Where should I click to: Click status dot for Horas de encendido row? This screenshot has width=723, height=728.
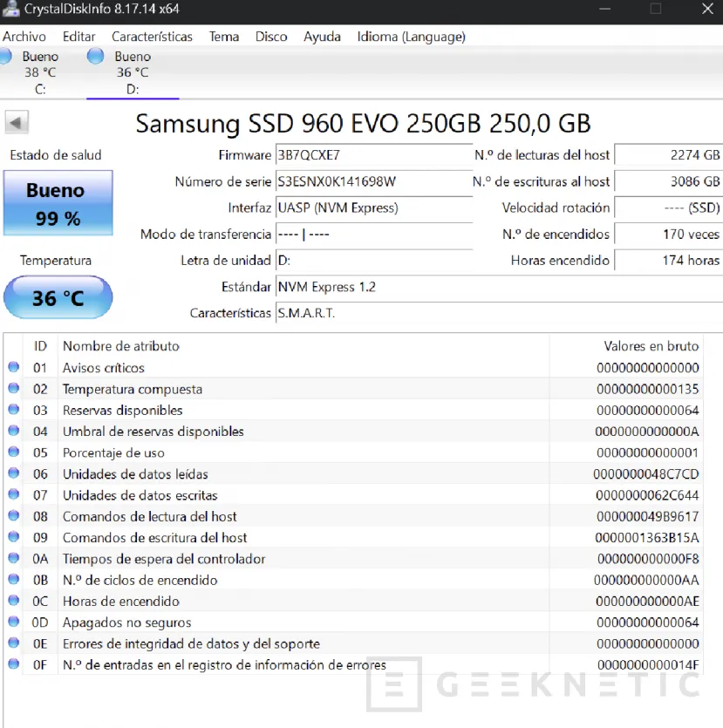pyautogui.click(x=13, y=601)
